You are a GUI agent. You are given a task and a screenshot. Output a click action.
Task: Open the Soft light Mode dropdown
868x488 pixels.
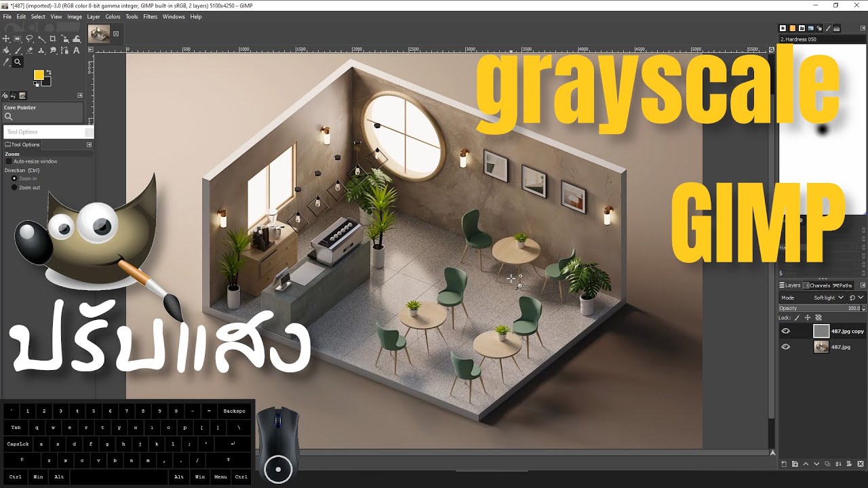(x=812, y=298)
